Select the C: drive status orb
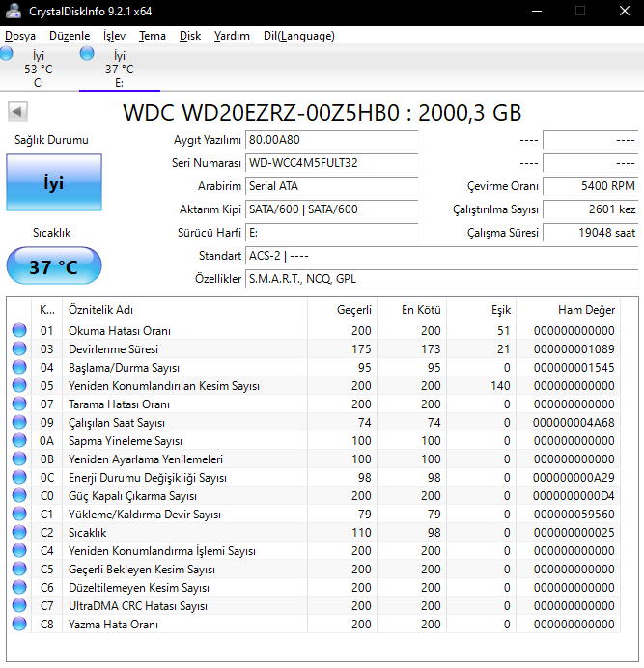Image resolution: width=644 pixels, height=668 pixels. (x=6, y=54)
